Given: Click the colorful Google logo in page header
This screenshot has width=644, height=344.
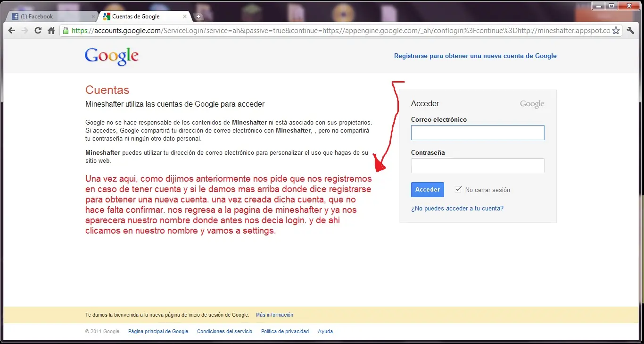Looking at the screenshot, I should [x=112, y=57].
